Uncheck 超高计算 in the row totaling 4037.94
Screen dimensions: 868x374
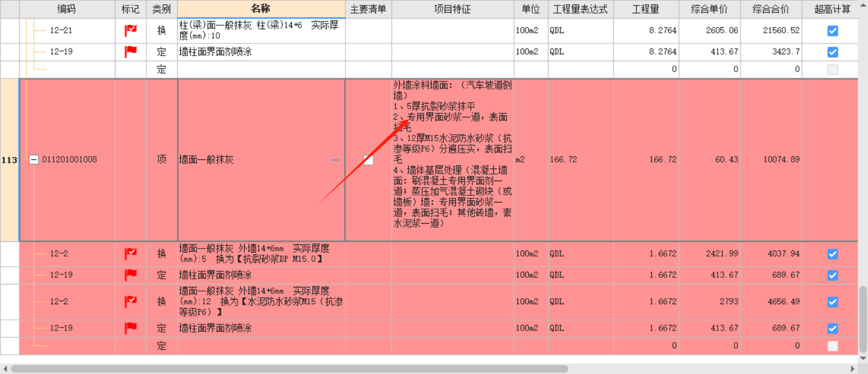[833, 254]
